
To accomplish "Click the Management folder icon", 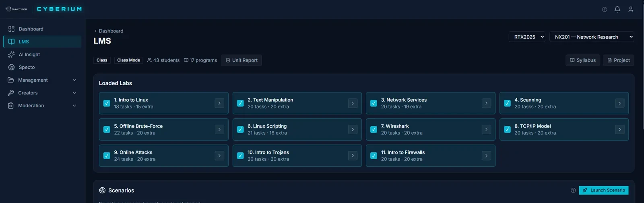I will coord(11,80).
